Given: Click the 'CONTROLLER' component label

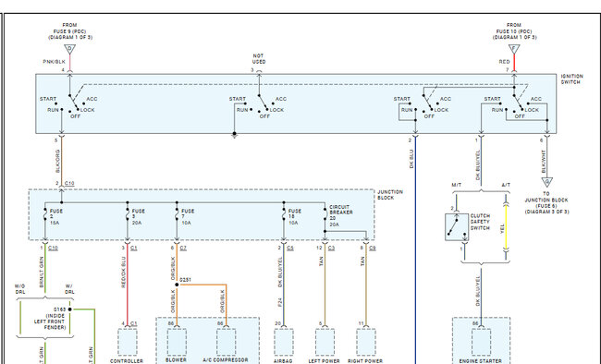Looking at the screenshot, I should coord(127,361).
